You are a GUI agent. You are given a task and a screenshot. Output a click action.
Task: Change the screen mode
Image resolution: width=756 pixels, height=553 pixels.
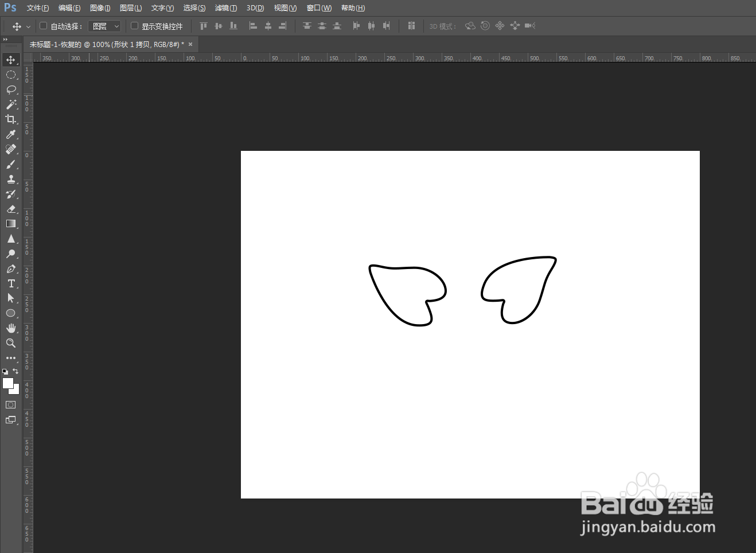point(11,420)
